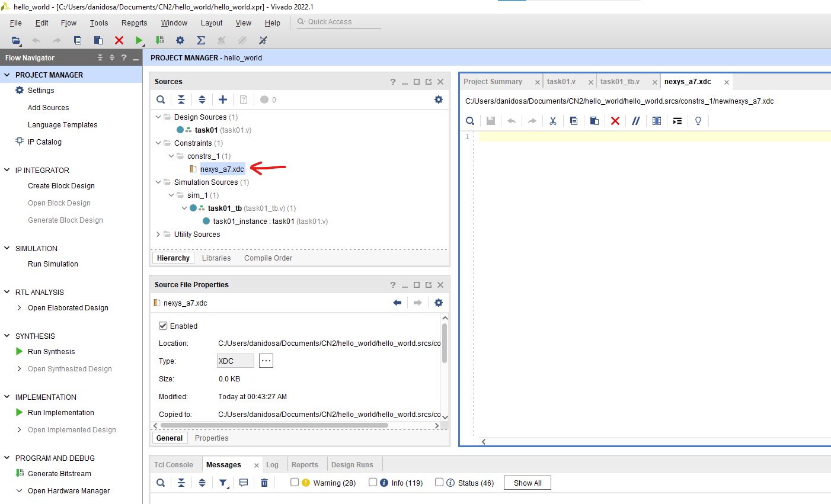This screenshot has height=504, width=831.
Task: Click the Paste icon in main toolbar
Action: 98,40
